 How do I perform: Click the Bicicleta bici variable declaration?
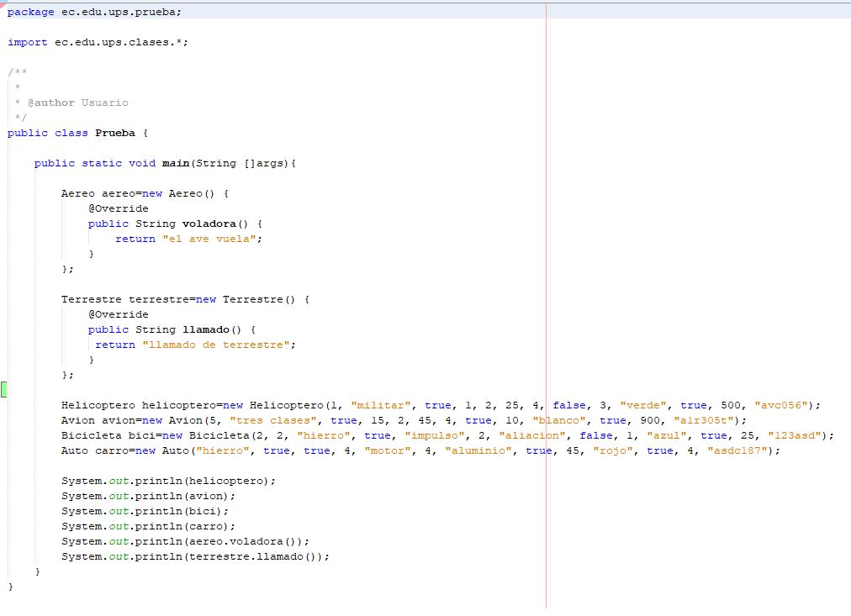tap(105, 435)
